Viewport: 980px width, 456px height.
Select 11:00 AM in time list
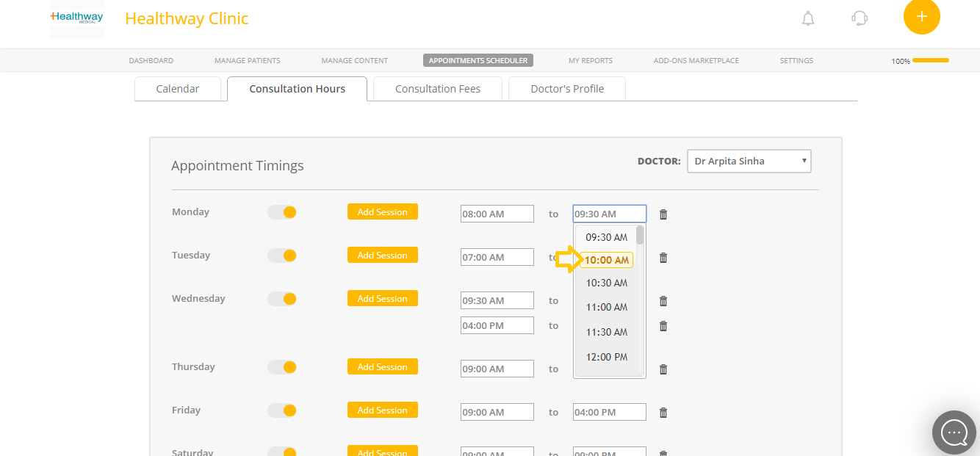[606, 307]
